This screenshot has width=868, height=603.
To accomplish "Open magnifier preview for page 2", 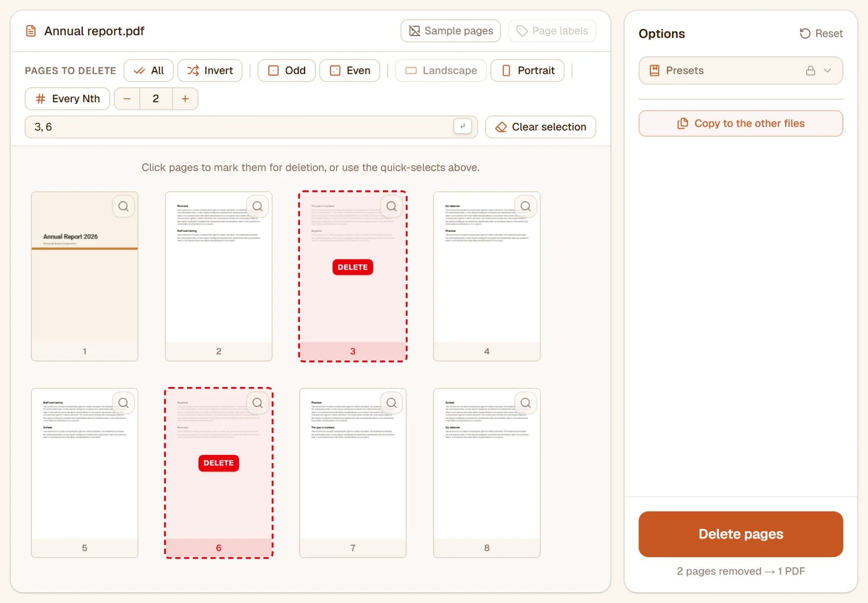I will coord(258,207).
